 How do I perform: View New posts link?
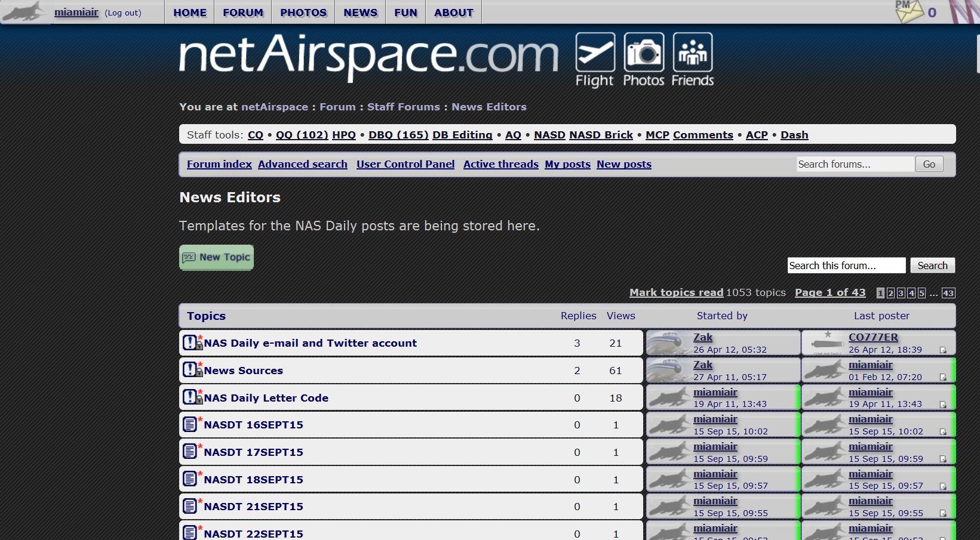click(624, 164)
